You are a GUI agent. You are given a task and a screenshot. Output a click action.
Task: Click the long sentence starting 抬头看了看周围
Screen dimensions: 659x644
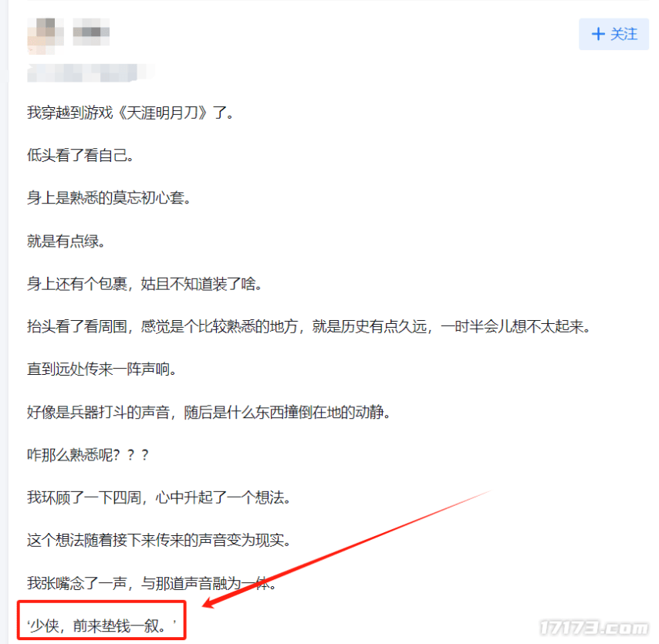[x=309, y=326]
